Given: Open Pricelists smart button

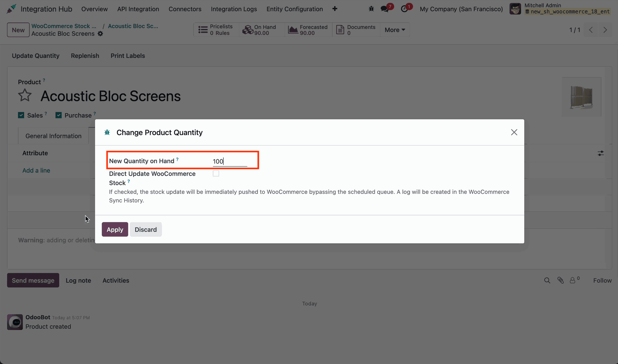Looking at the screenshot, I should [216, 30].
